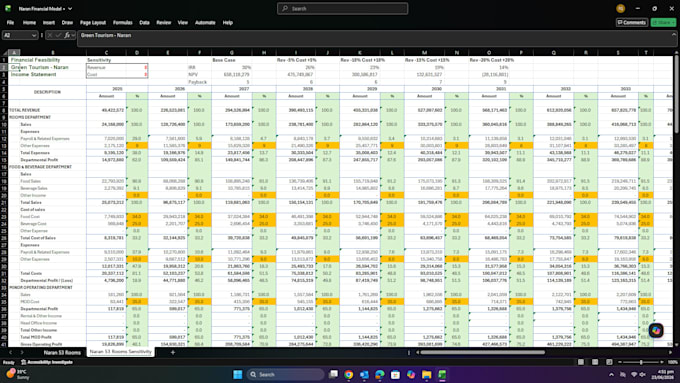Open the View ribbon tab
Viewport: 680px width, 383px height.
pyautogui.click(x=183, y=23)
